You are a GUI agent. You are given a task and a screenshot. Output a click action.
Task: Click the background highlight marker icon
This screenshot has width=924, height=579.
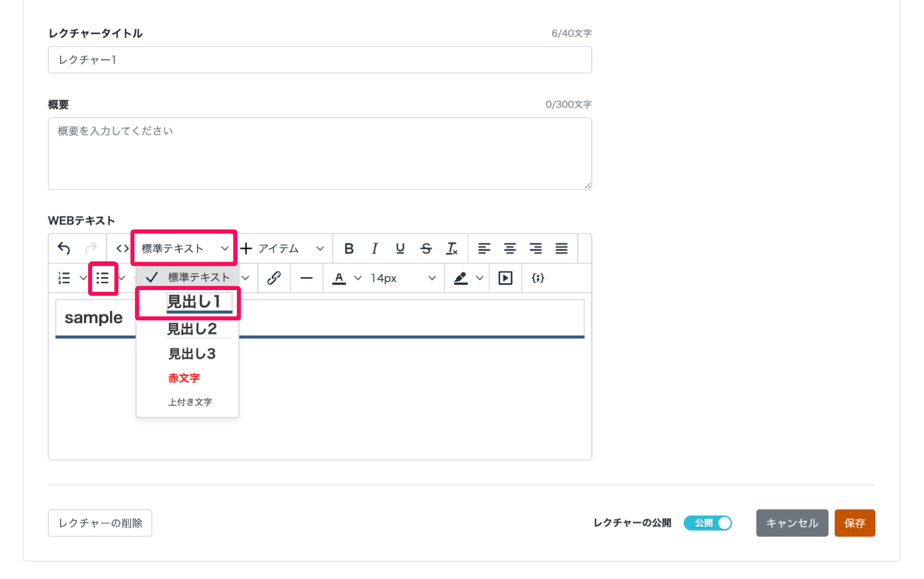(x=461, y=278)
